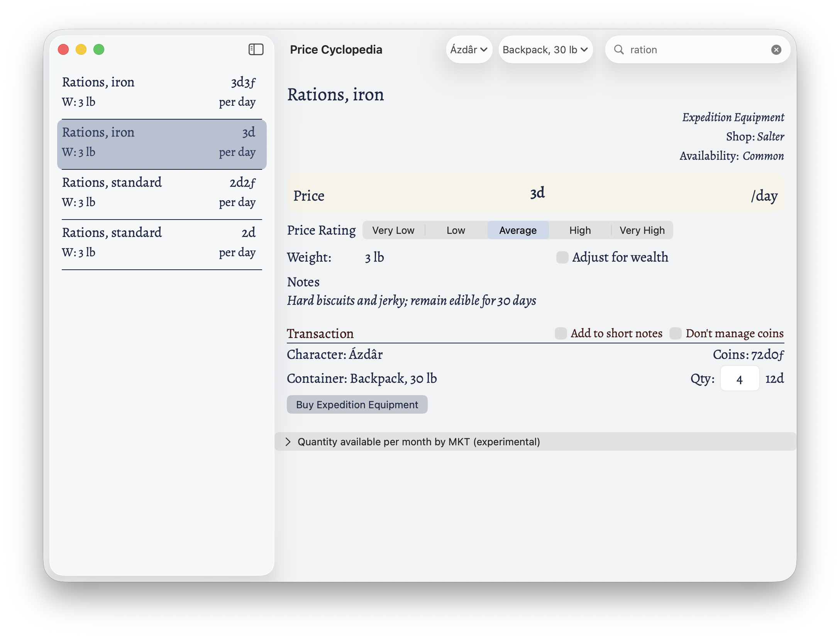The height and width of the screenshot is (639, 840).
Task: Click into the ration search text field
Action: click(695, 50)
